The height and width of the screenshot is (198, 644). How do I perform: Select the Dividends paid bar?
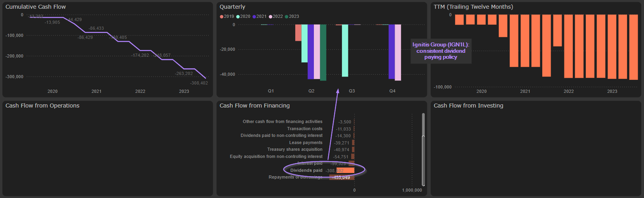(345, 171)
